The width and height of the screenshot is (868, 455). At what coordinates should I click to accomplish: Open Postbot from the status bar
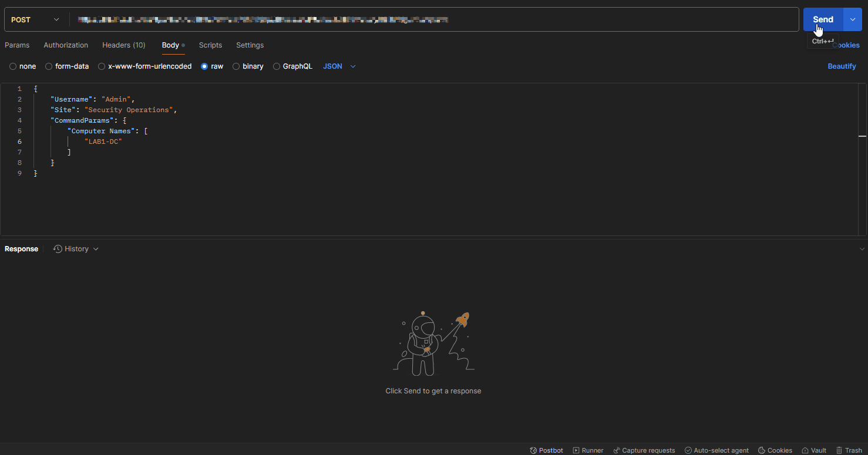(x=546, y=450)
